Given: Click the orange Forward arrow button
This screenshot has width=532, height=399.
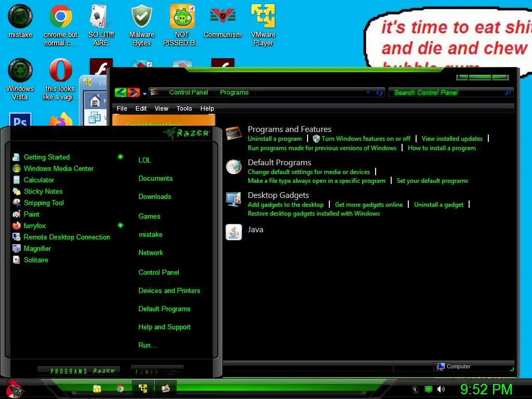Looking at the screenshot, I should [x=134, y=92].
